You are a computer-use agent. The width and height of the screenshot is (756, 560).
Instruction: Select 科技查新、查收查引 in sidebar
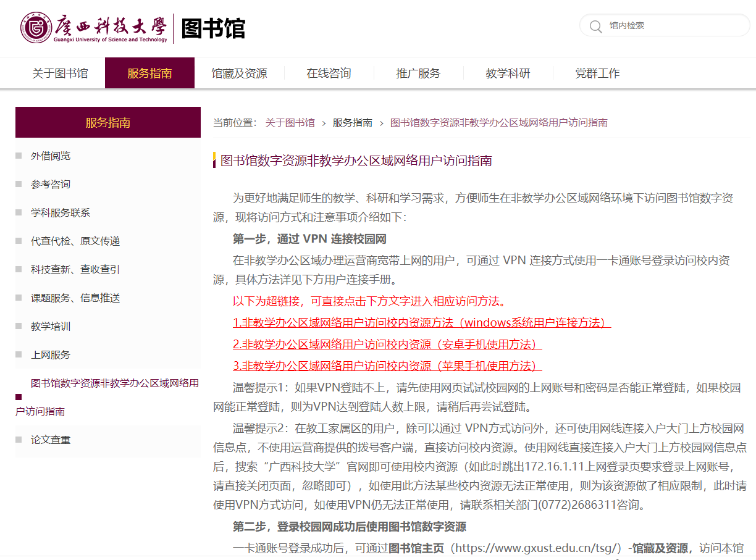pos(75,269)
